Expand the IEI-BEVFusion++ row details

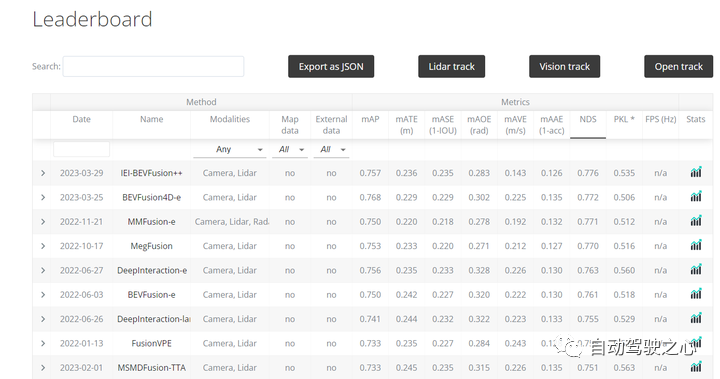(43, 173)
